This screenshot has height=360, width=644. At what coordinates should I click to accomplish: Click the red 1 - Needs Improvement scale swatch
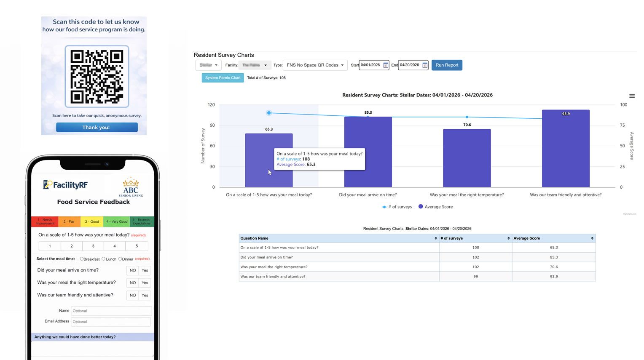(x=45, y=221)
